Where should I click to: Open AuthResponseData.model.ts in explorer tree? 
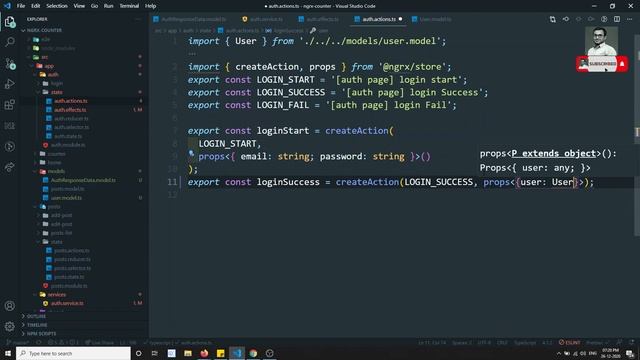(x=83, y=180)
